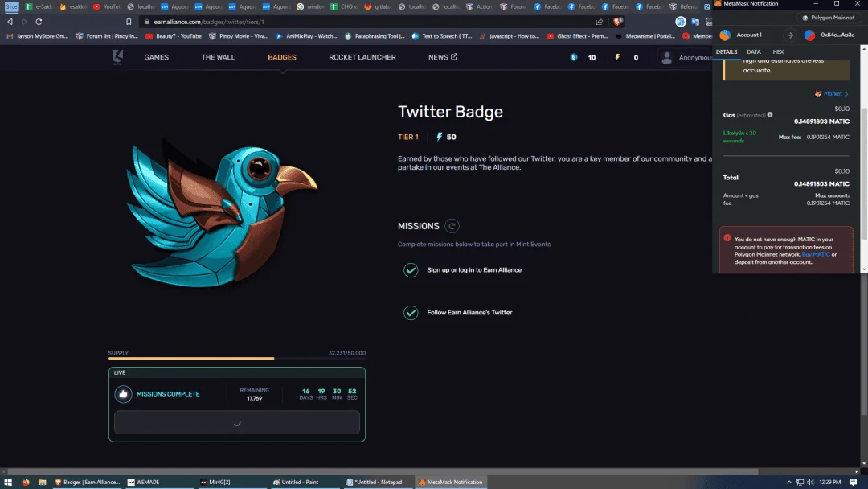Reload the earnalliance page
The height and width of the screenshot is (489, 868).
point(39,22)
